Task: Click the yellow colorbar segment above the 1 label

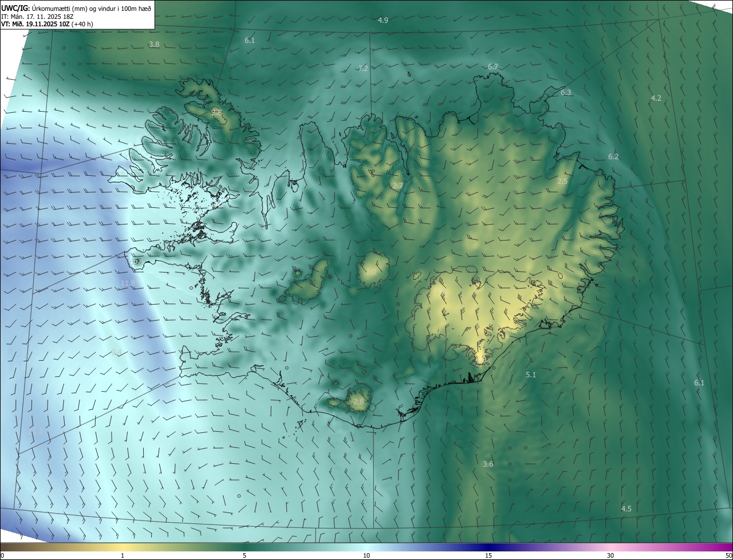Action: (123, 547)
